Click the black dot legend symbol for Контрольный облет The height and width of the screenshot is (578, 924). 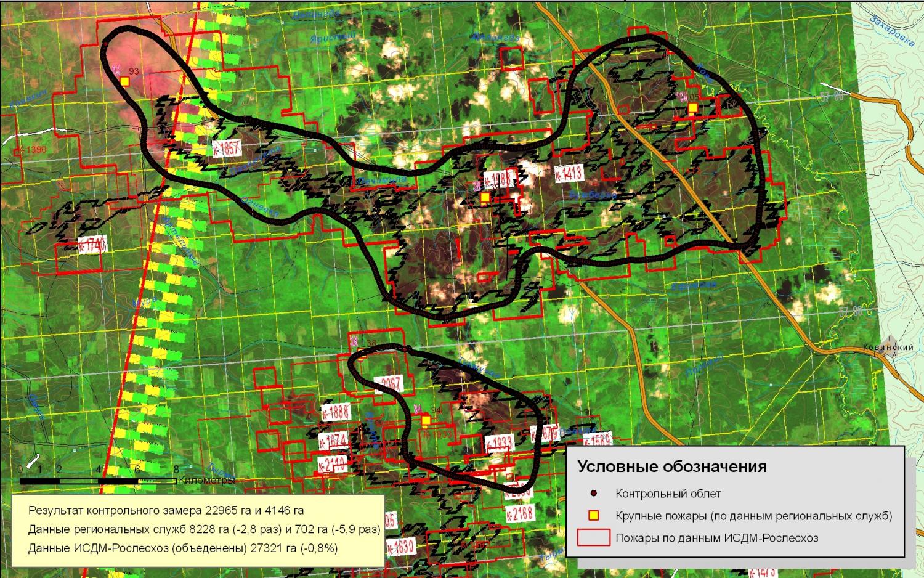tap(593, 494)
